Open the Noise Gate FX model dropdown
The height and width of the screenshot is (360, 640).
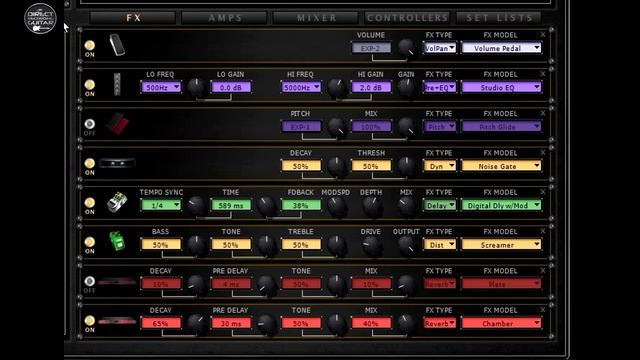tap(501, 166)
